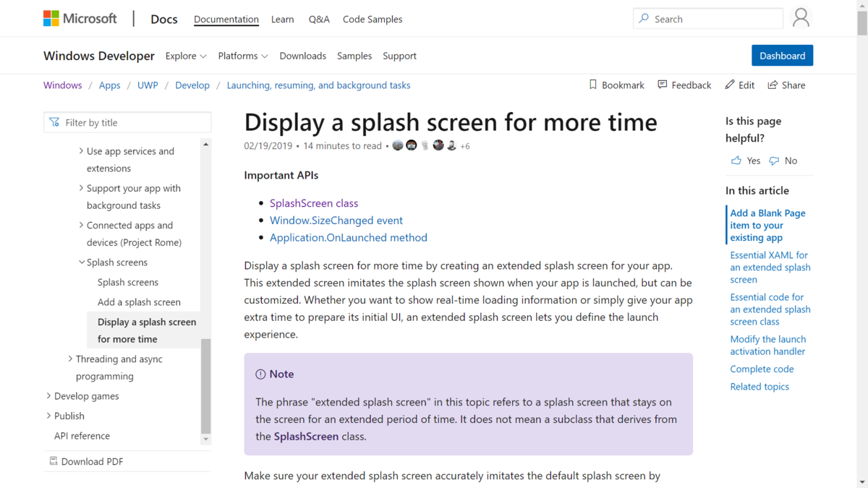The height and width of the screenshot is (488, 868).
Task: Click the Share arrow icon
Action: (773, 85)
